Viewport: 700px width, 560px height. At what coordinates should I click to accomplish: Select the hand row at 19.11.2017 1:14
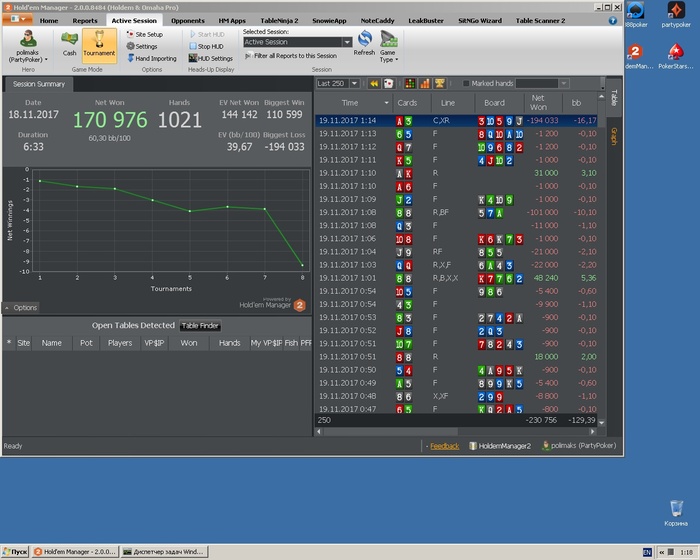tap(456, 121)
